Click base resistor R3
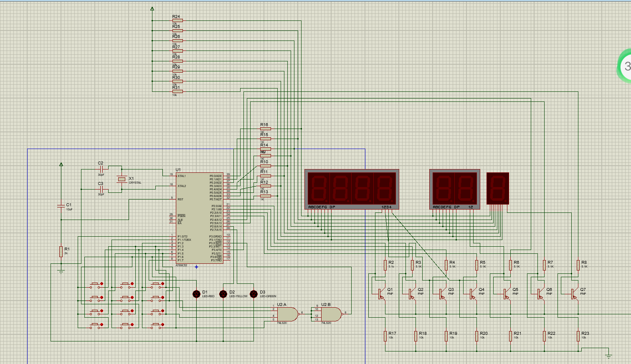Image resolution: width=631 pixels, height=364 pixels. point(412,265)
